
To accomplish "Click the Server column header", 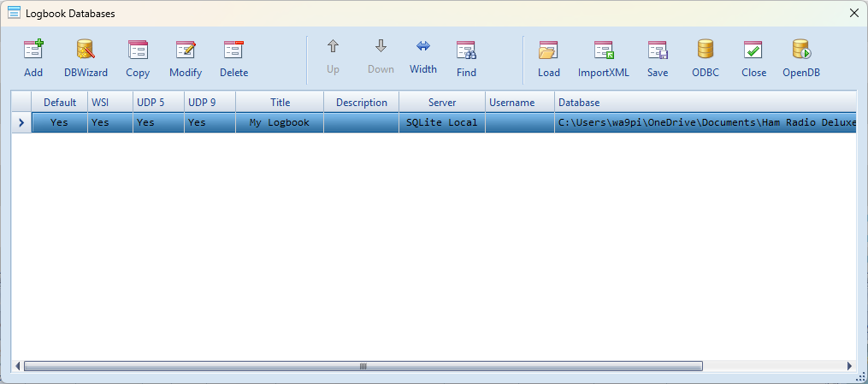I will 442,103.
